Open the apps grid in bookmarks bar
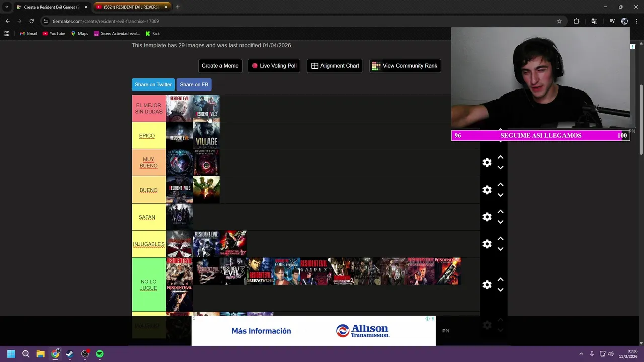This screenshot has width=644, height=362. pos(7,34)
